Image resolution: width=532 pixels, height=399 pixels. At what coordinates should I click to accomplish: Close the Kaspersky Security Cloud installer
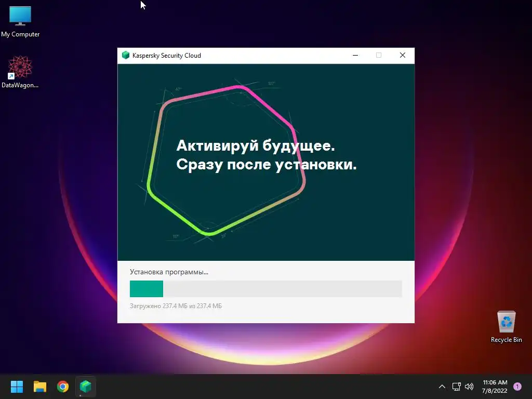pos(403,55)
